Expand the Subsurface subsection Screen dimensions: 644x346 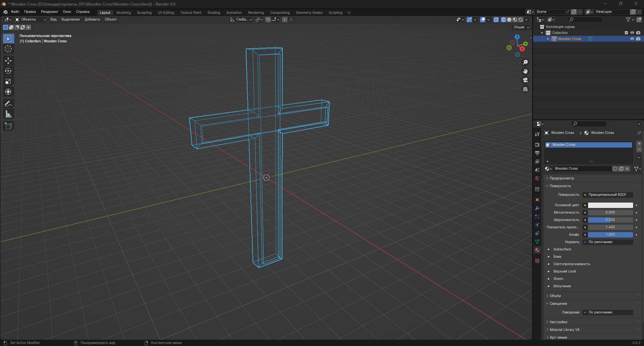click(549, 249)
